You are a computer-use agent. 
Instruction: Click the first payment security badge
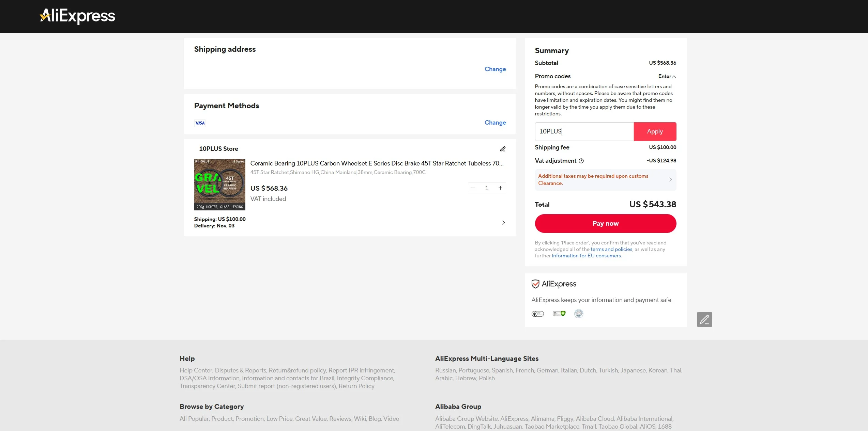[x=538, y=314]
